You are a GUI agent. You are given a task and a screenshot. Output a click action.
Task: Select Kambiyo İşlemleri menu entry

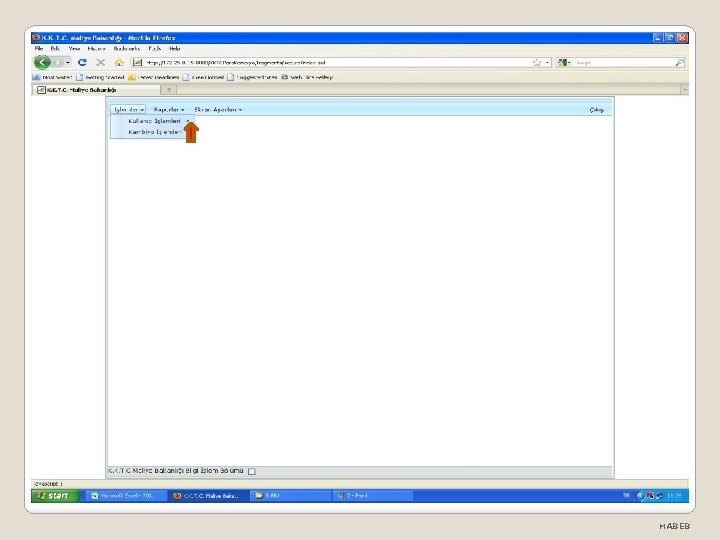coord(155,132)
